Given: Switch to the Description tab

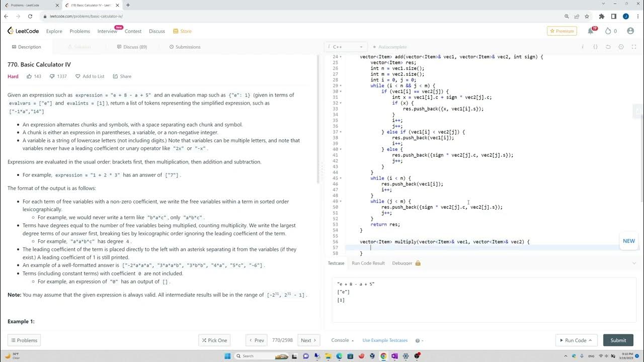Looking at the screenshot, I should tap(26, 47).
